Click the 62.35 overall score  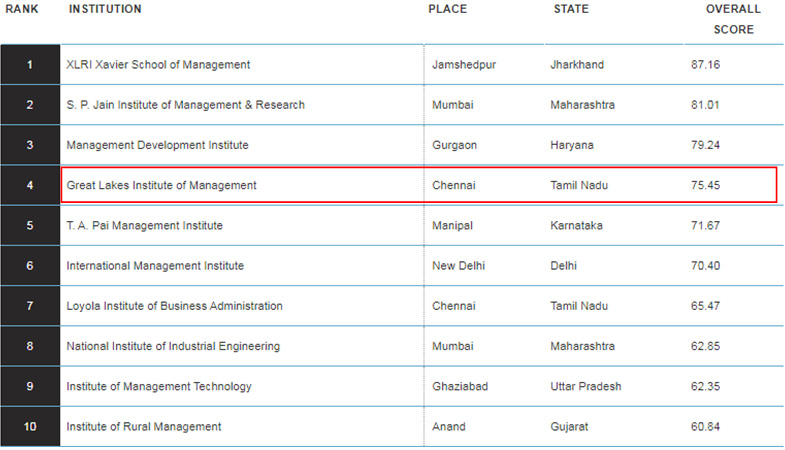coord(705,386)
